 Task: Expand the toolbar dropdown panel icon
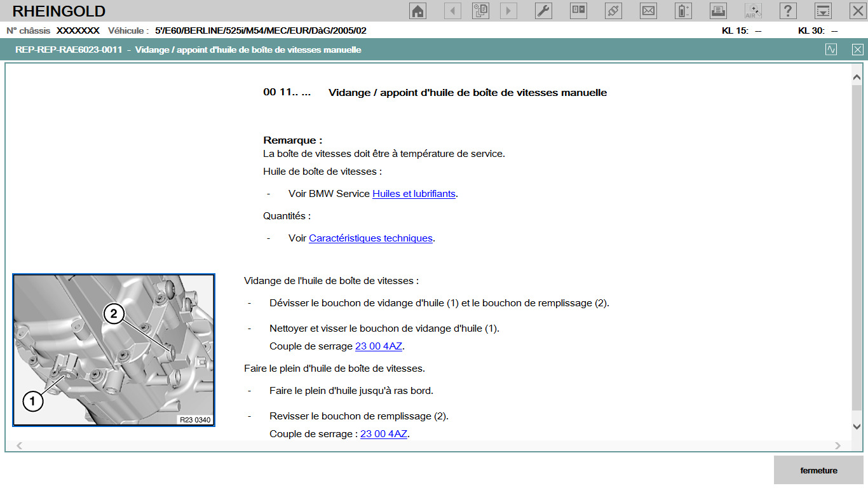click(823, 11)
